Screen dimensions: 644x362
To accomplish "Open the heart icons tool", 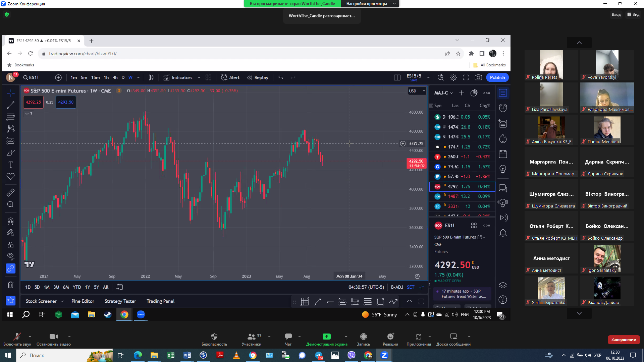I will pyautogui.click(x=10, y=176).
